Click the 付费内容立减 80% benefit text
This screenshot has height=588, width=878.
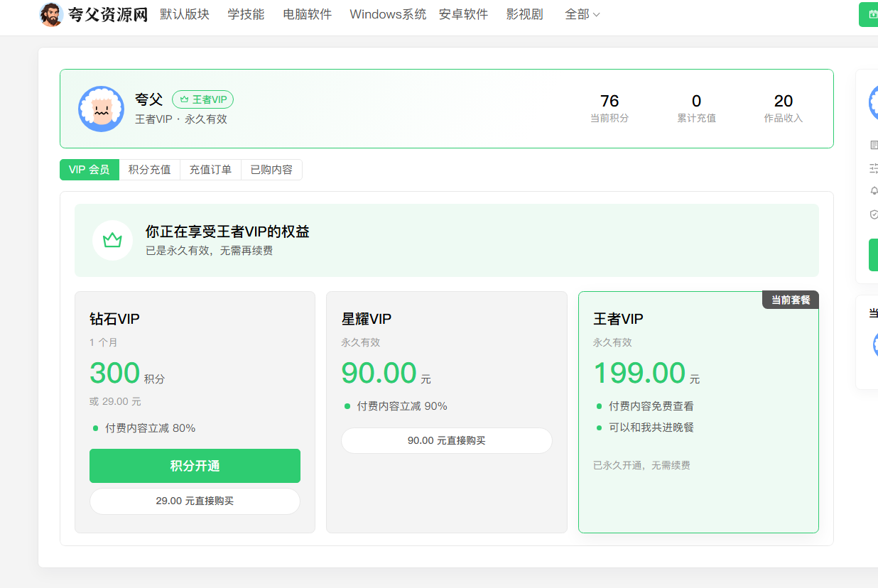pyautogui.click(x=150, y=428)
